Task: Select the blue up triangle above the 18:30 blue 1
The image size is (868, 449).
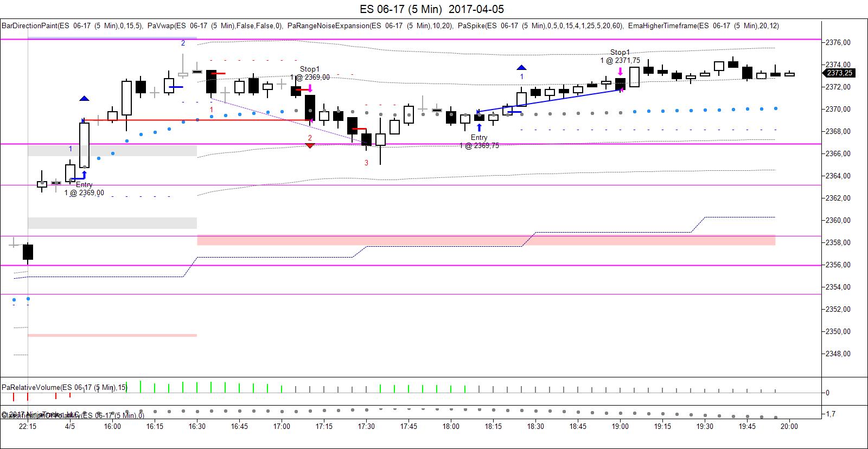Action: click(521, 67)
